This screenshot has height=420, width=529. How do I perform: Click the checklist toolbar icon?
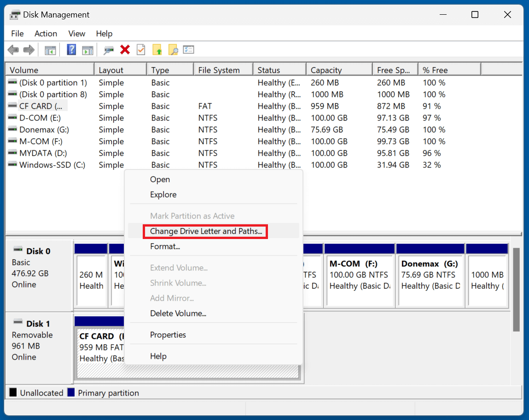(x=188, y=49)
